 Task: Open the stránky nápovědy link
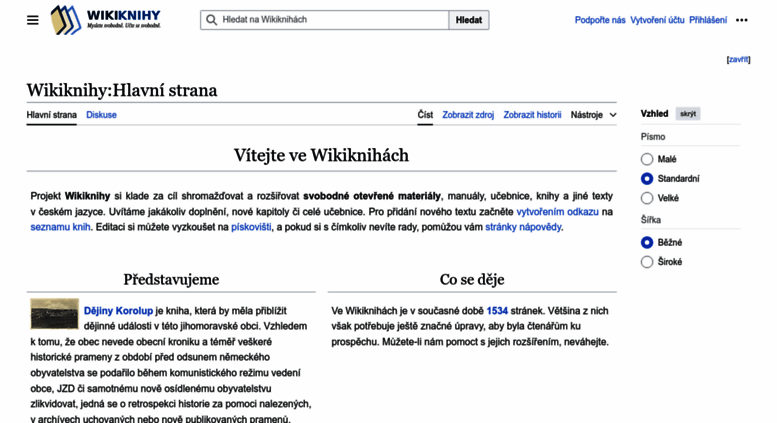click(x=523, y=227)
